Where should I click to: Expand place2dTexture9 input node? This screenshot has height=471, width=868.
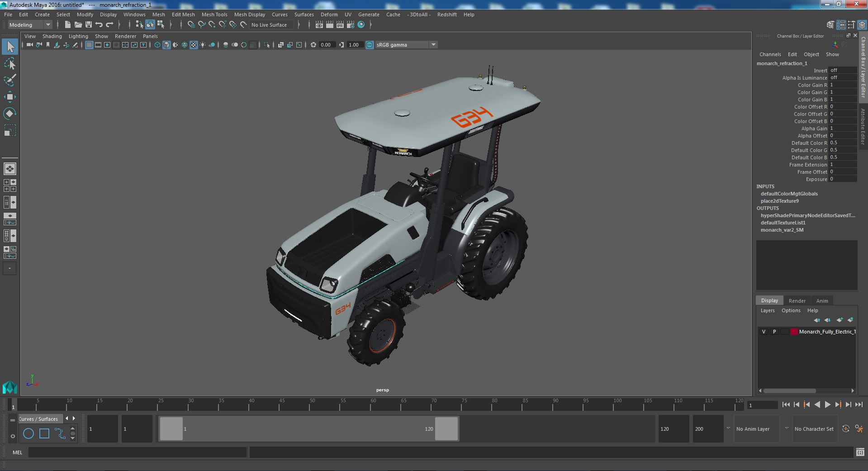click(779, 201)
